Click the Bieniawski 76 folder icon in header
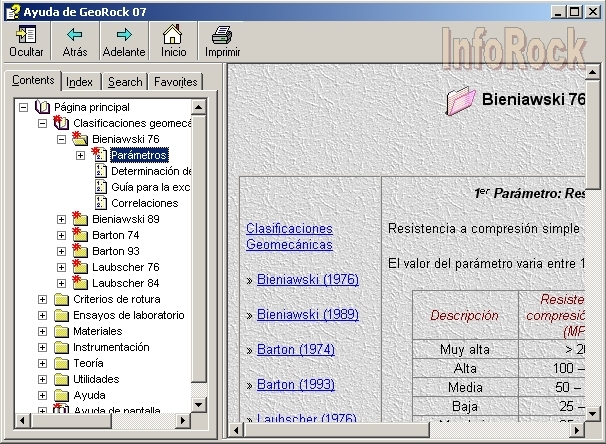Viewport: 606px width, 444px height. 461,99
